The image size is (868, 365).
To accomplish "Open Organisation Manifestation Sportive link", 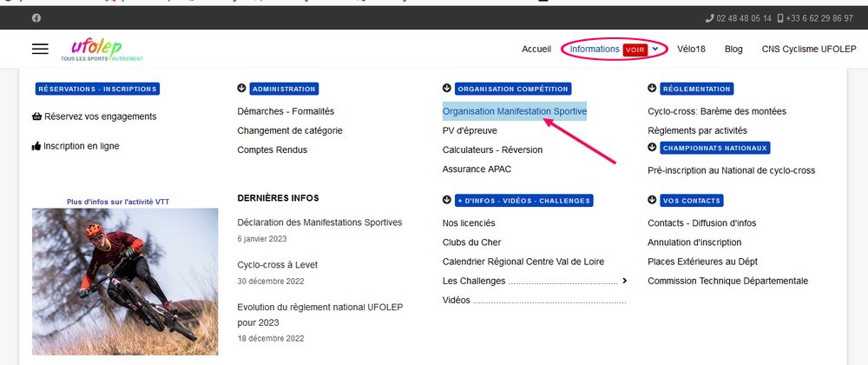I will (514, 111).
